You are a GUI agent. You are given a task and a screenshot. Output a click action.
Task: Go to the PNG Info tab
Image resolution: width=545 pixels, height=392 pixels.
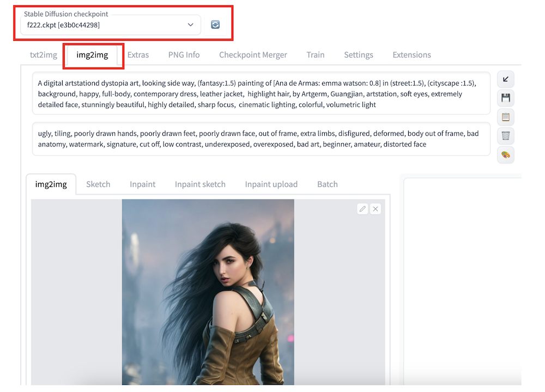click(184, 55)
